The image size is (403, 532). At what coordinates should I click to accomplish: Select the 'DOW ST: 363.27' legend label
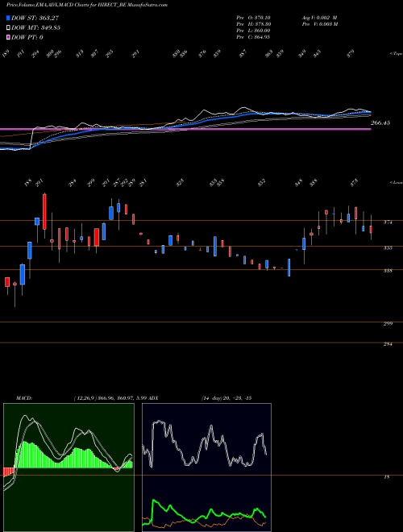[35, 18]
